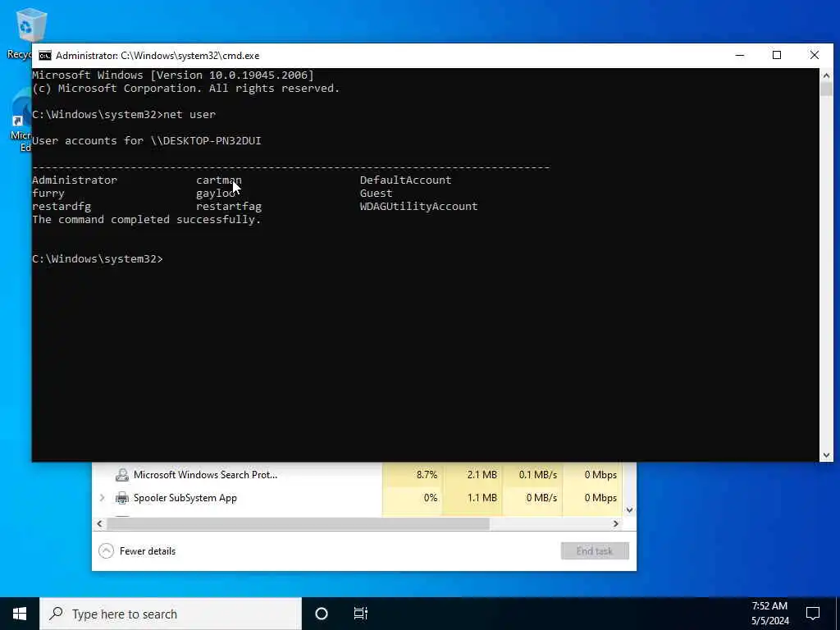
Task: Click the command prompt up scroll arrow
Action: (x=826, y=75)
